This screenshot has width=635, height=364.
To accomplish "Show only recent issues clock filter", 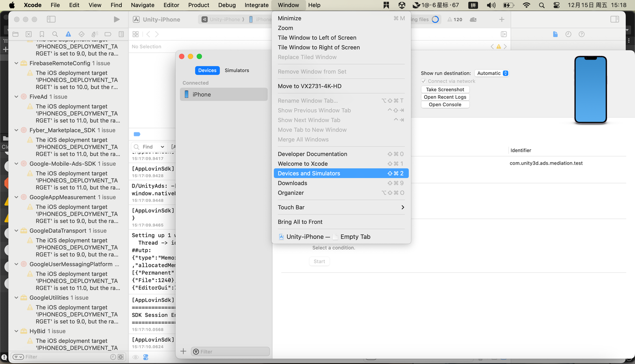I will tap(113, 357).
